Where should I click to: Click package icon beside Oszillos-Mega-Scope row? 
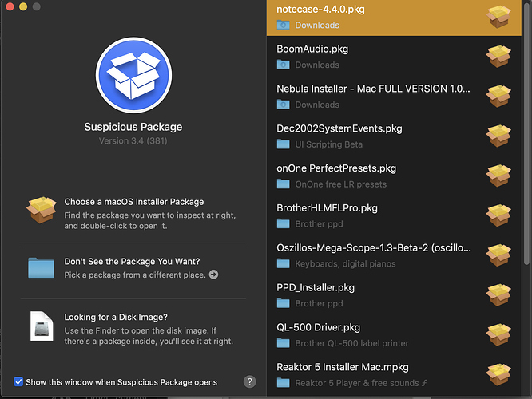(498, 255)
